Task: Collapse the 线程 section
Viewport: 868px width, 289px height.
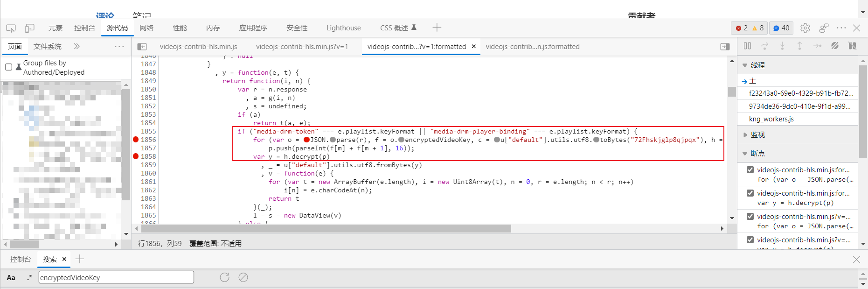Action: tap(745, 65)
